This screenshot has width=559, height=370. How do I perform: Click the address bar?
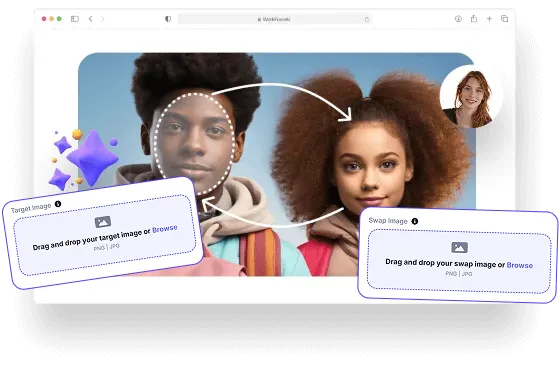click(275, 19)
